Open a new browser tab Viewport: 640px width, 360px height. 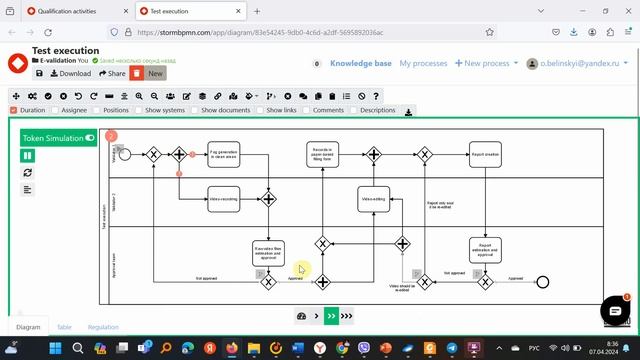pos(257,11)
